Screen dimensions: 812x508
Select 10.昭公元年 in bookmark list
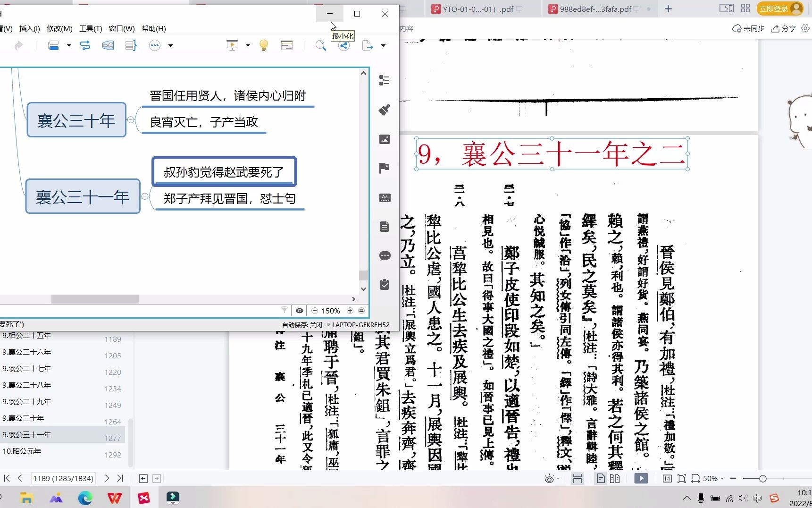click(x=61, y=451)
